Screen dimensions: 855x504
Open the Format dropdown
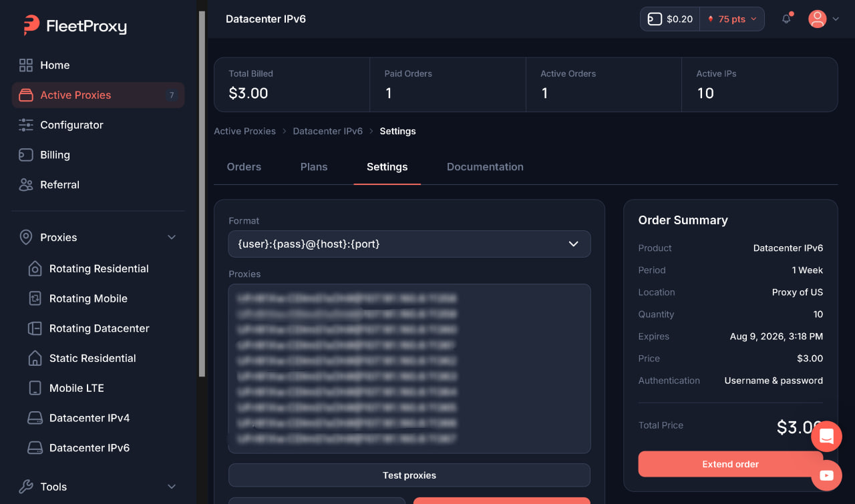(409, 244)
